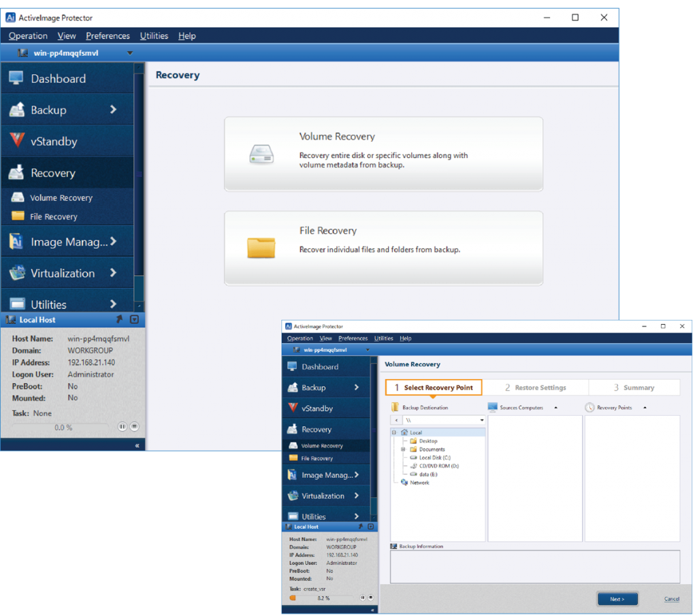Click the vStandby icon in back window sidebar
Screen dimensions: 697x616
pyautogui.click(x=17, y=141)
